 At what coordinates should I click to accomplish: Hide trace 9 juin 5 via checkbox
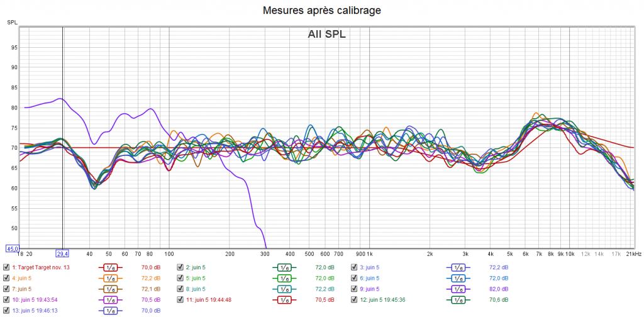click(354, 289)
